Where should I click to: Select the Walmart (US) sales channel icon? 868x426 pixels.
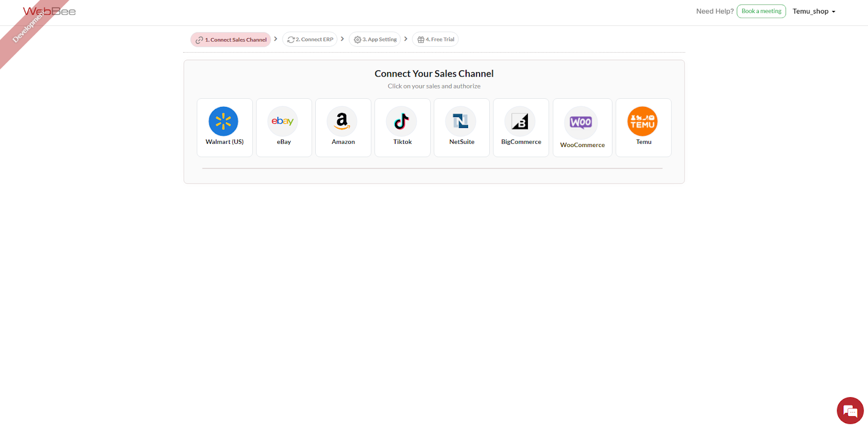click(x=224, y=122)
